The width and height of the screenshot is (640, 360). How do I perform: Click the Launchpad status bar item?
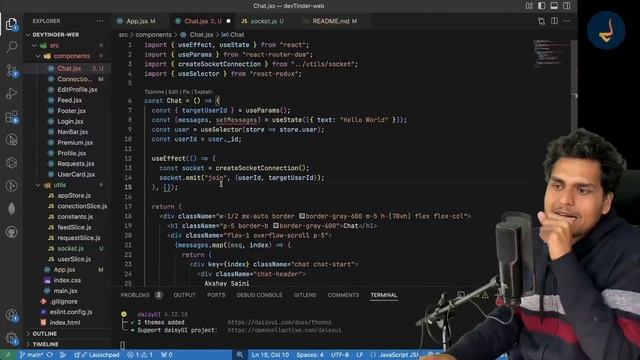97,355
